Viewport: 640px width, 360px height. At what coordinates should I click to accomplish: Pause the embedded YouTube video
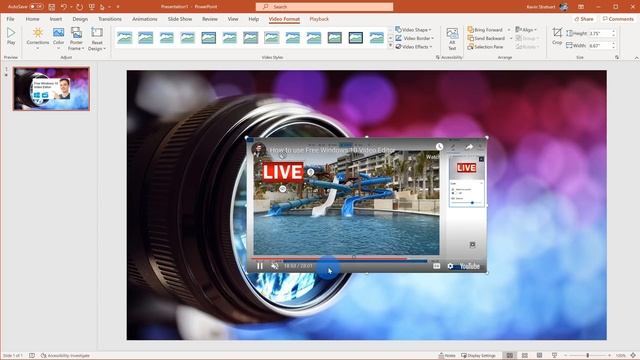point(260,266)
